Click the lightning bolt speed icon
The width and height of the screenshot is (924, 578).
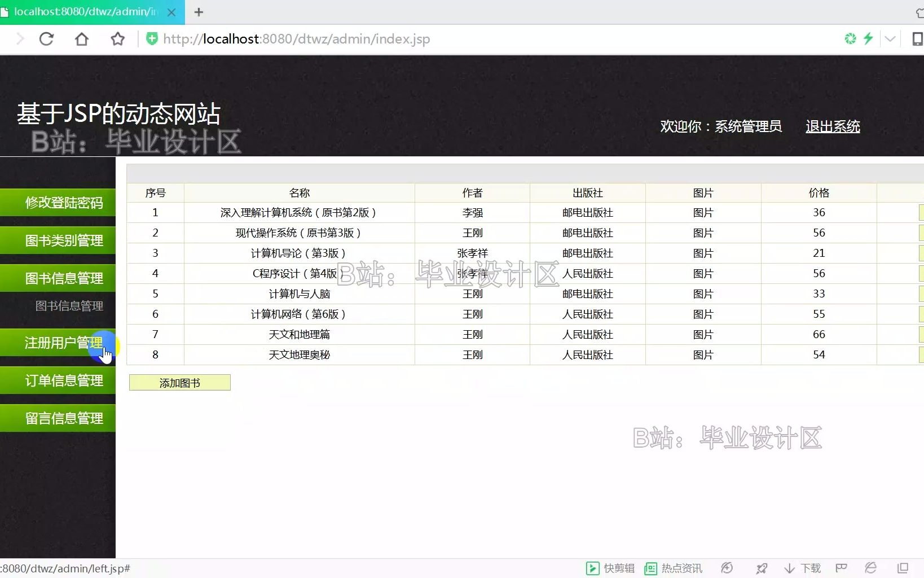868,38
